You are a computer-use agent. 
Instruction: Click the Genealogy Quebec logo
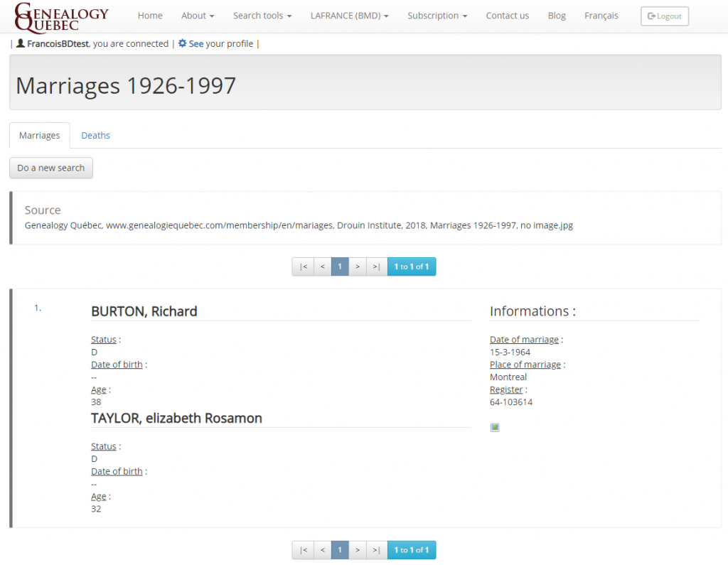(x=62, y=18)
